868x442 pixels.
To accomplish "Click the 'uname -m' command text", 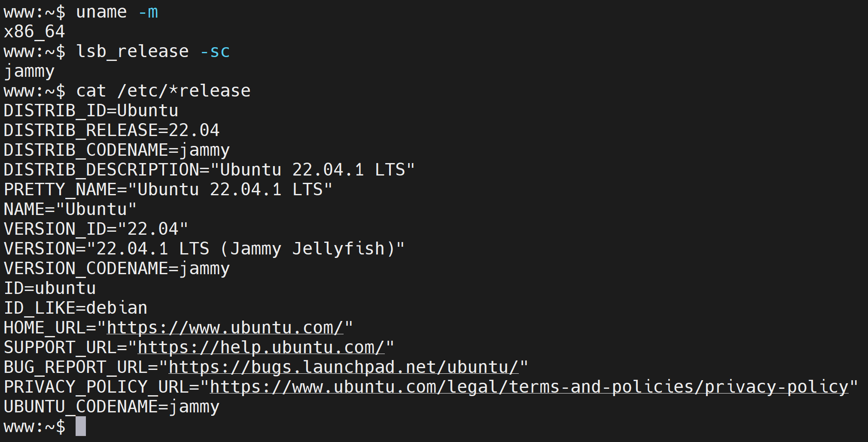I will (x=117, y=12).
